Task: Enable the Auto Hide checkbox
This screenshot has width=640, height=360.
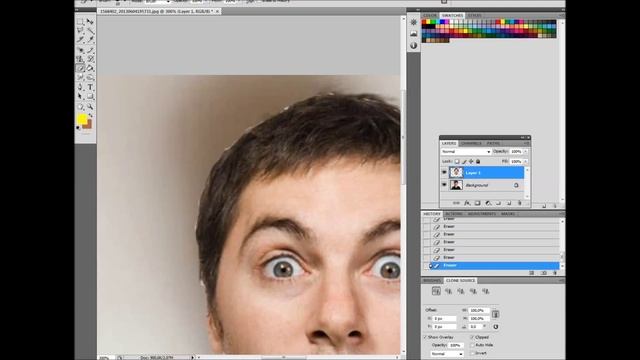Action: pyautogui.click(x=472, y=345)
